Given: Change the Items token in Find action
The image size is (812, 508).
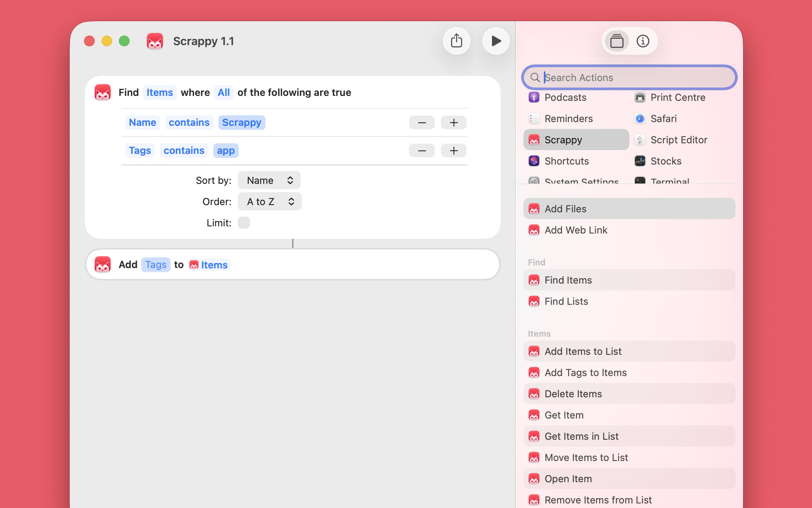Looking at the screenshot, I should point(160,93).
